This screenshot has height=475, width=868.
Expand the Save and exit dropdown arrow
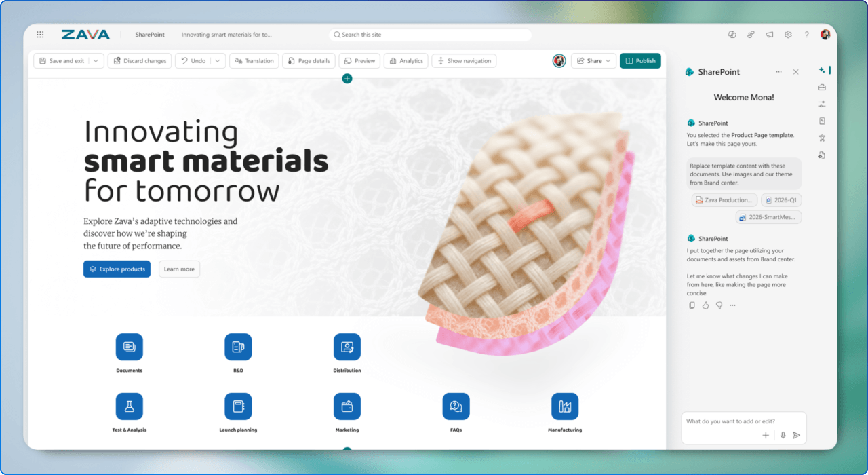tap(96, 61)
